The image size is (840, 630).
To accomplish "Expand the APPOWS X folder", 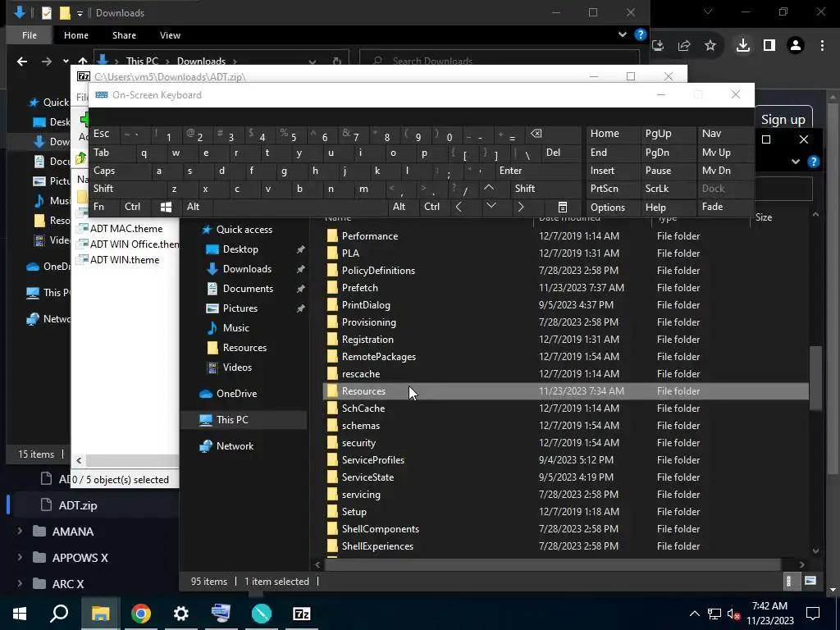I will click(20, 558).
